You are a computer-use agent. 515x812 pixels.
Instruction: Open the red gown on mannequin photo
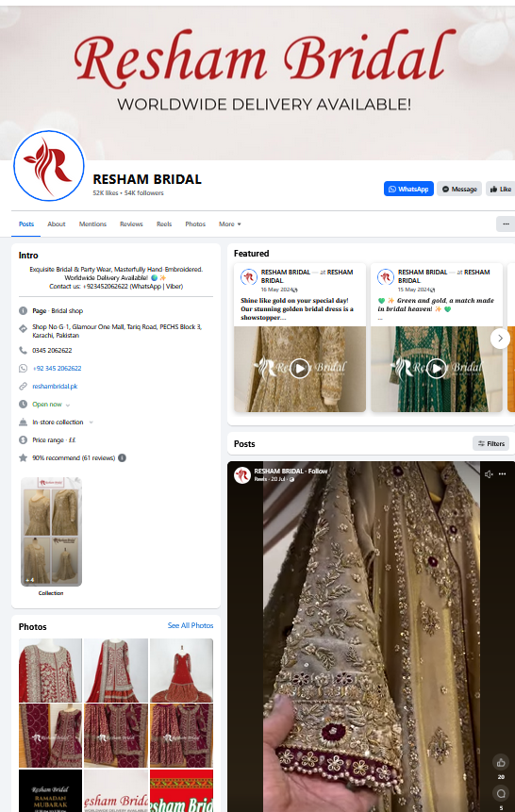[181, 671]
